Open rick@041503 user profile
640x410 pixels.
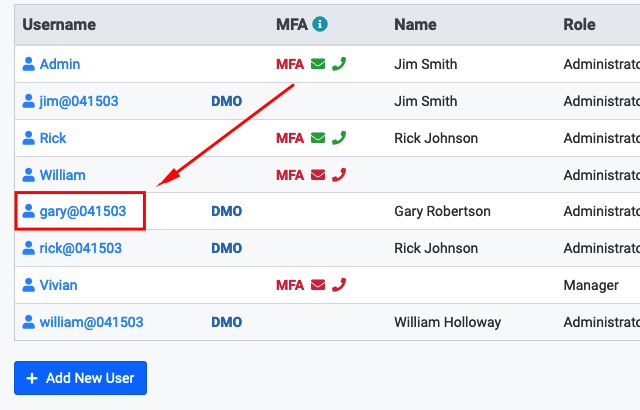[80, 248]
